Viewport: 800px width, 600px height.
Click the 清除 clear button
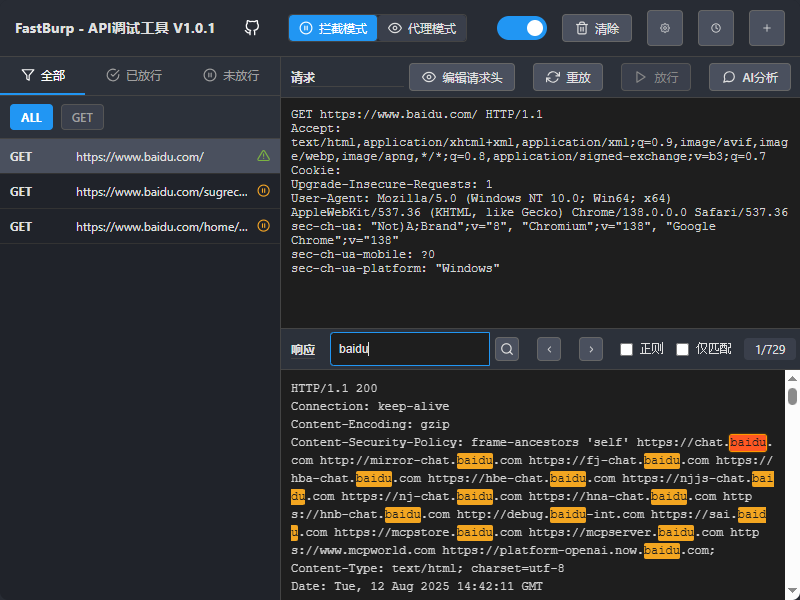click(x=597, y=28)
